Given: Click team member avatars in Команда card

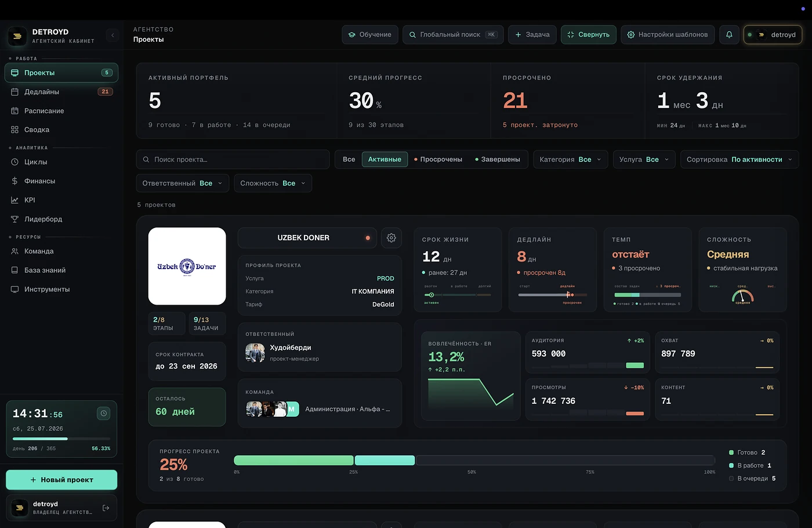Looking at the screenshot, I should [x=272, y=409].
